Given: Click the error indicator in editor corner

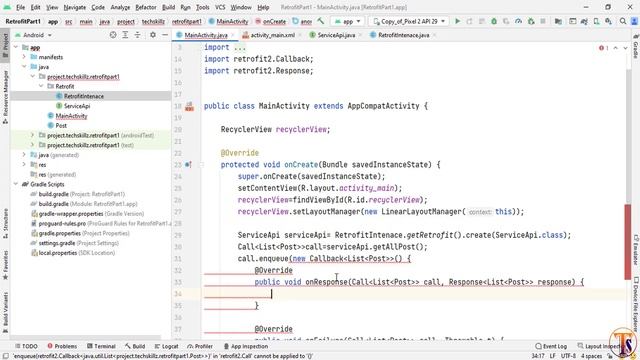Looking at the screenshot, I should point(604,48).
